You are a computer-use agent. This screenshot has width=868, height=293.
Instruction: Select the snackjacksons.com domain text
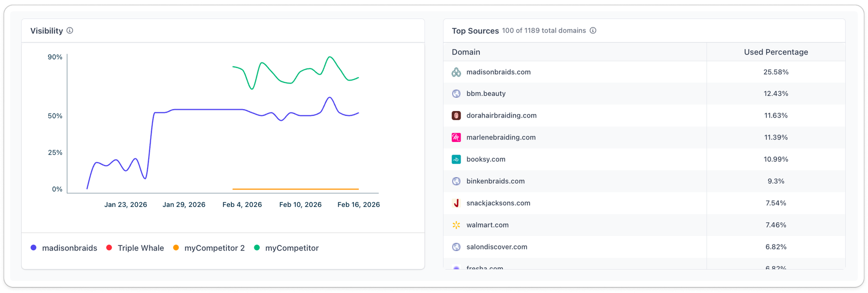click(499, 203)
